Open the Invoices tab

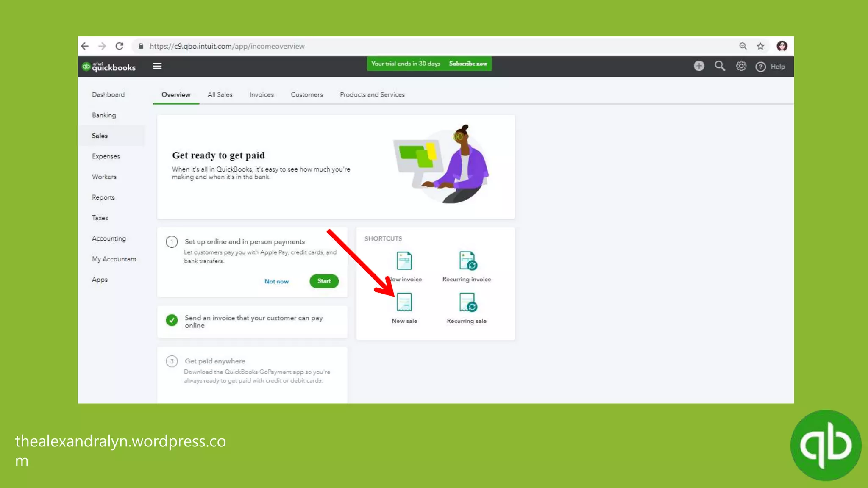point(262,94)
